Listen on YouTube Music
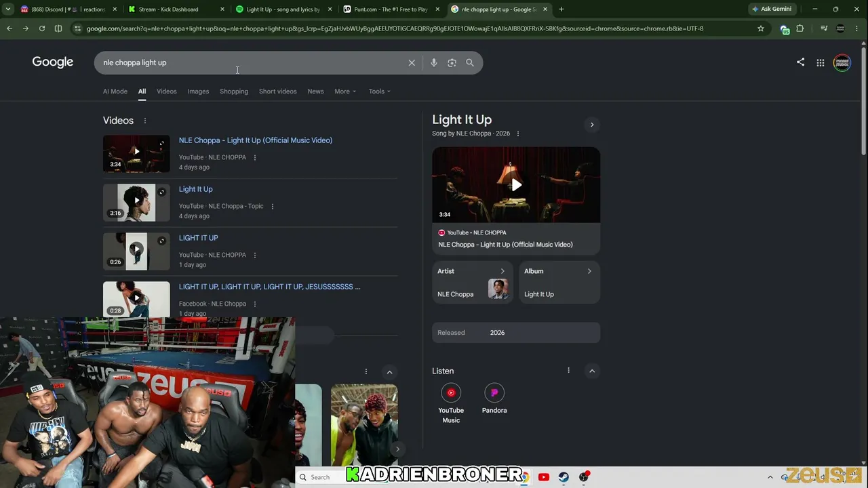Screen dimensions: 868x488 pyautogui.click(x=451, y=404)
